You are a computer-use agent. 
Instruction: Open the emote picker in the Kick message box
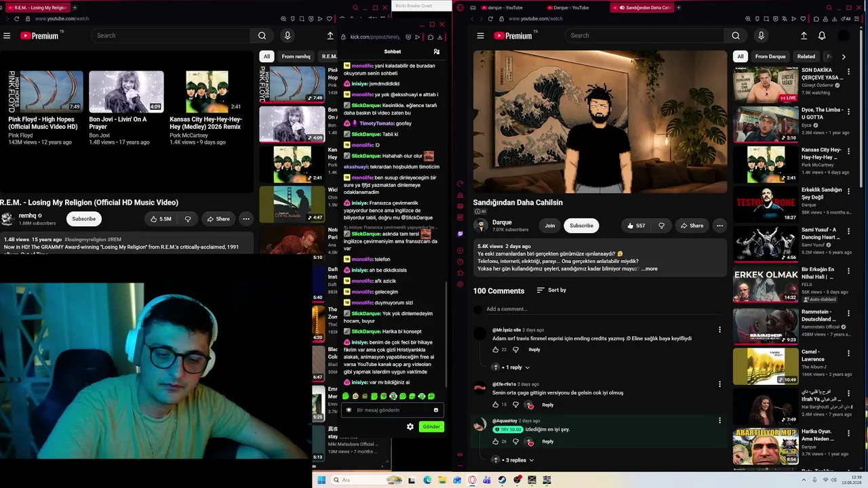436,410
